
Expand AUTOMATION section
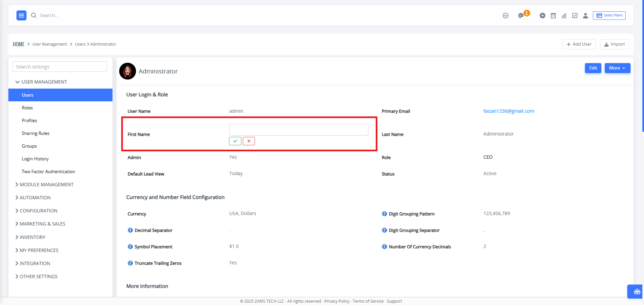pos(33,198)
